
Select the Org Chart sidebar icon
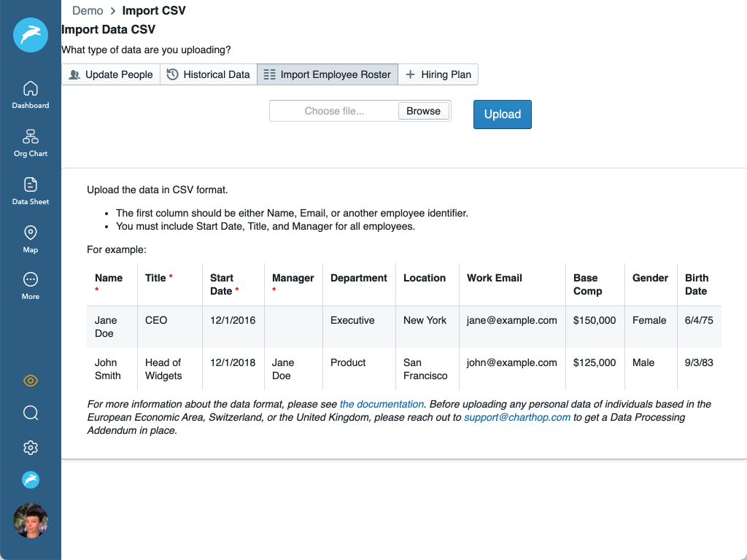click(30, 141)
